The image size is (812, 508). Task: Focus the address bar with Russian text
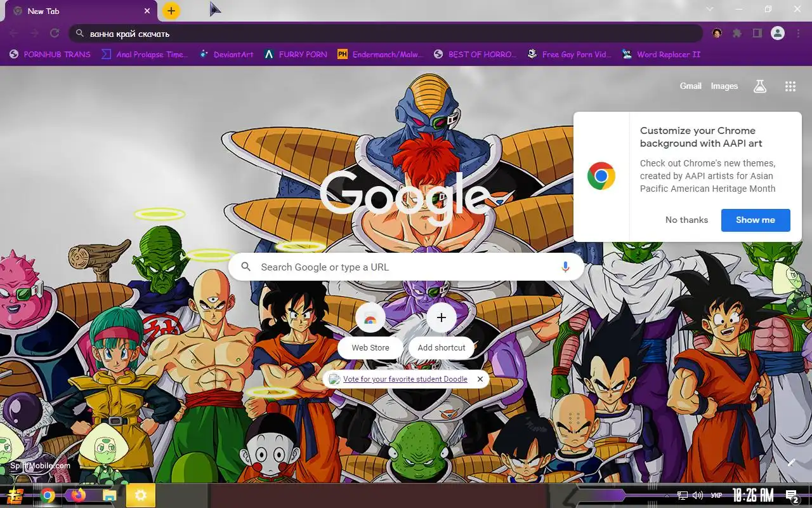386,33
